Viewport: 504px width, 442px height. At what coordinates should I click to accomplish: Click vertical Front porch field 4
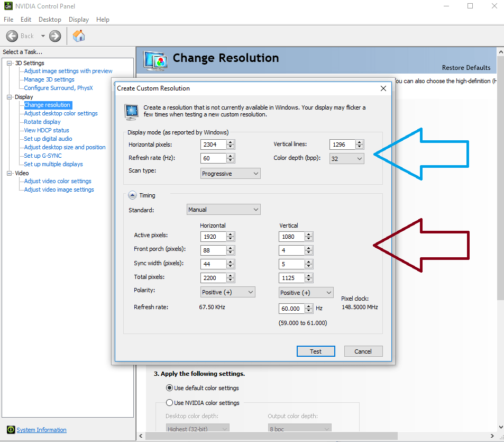[291, 250]
